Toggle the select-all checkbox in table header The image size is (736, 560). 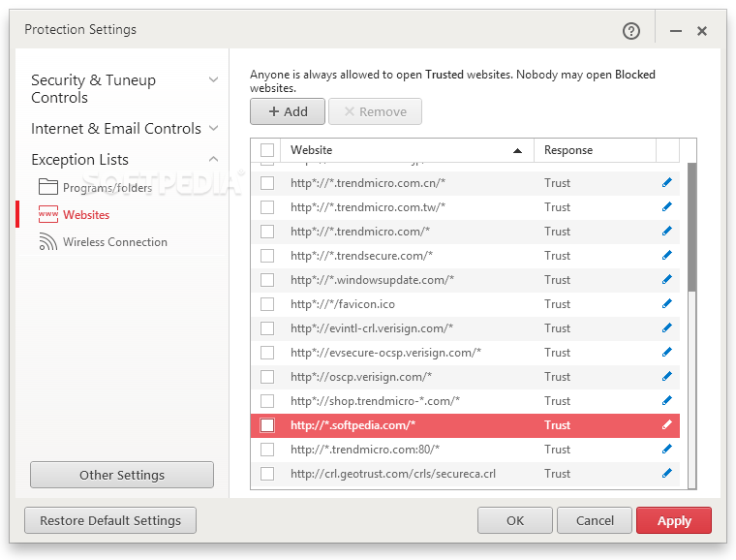point(267,150)
